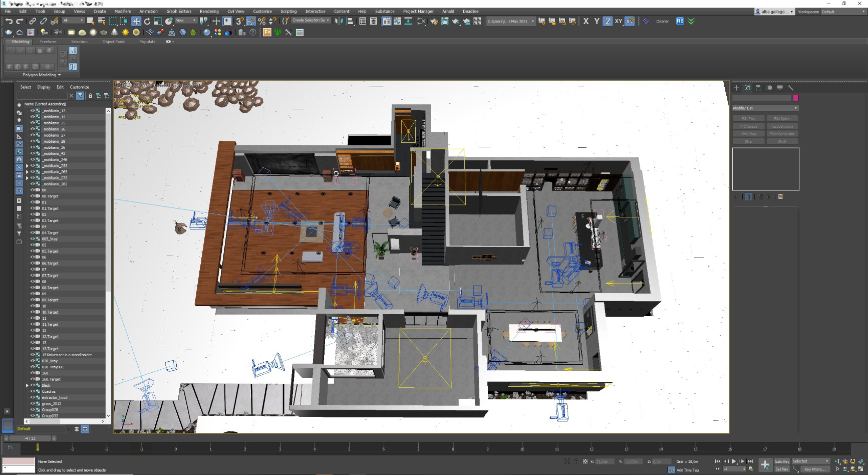Expand the Black group in scene explorer
The image size is (868, 475).
point(27,385)
